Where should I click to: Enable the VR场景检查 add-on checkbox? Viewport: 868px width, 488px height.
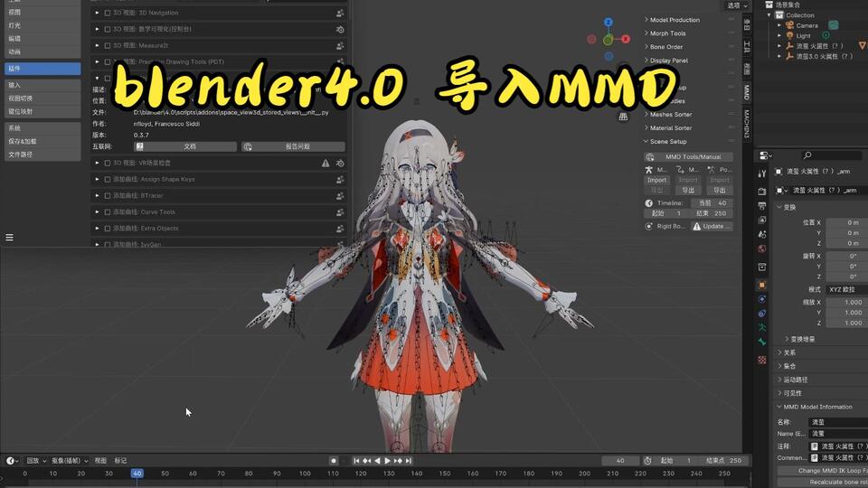tap(108, 164)
